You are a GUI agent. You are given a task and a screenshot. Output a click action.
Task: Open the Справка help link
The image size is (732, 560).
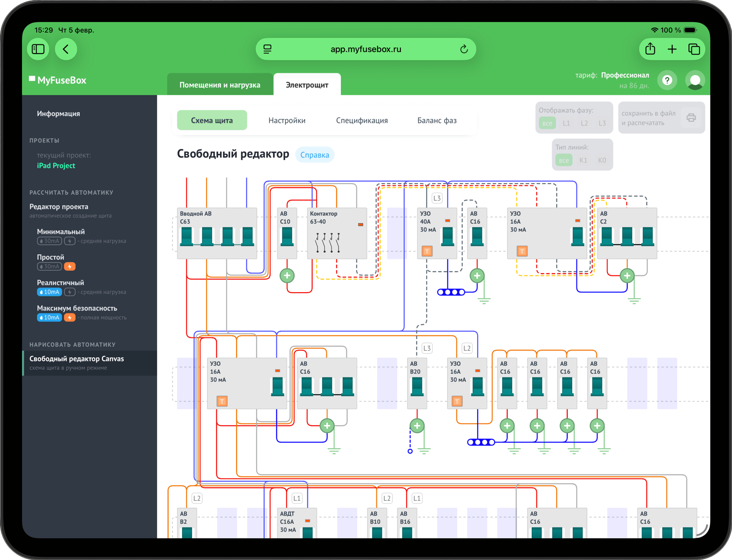(315, 155)
